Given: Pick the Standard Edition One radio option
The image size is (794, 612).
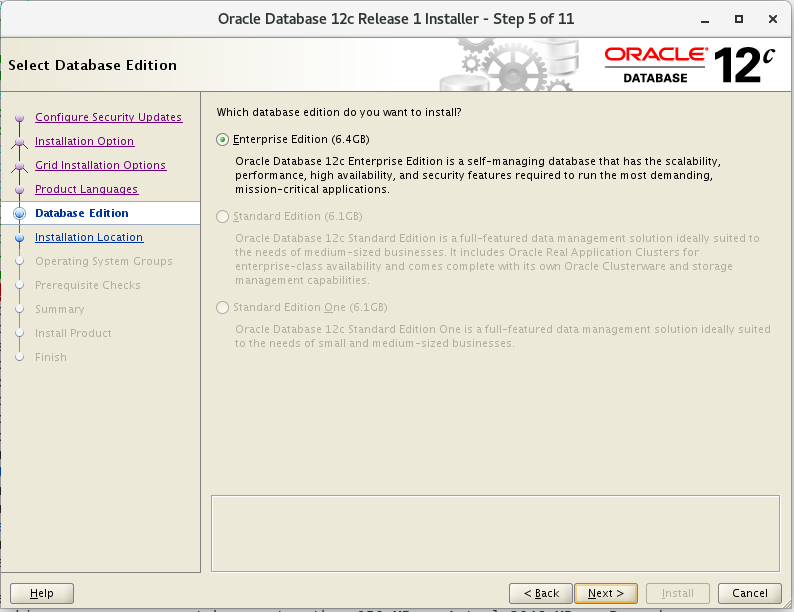Looking at the screenshot, I should pos(222,307).
